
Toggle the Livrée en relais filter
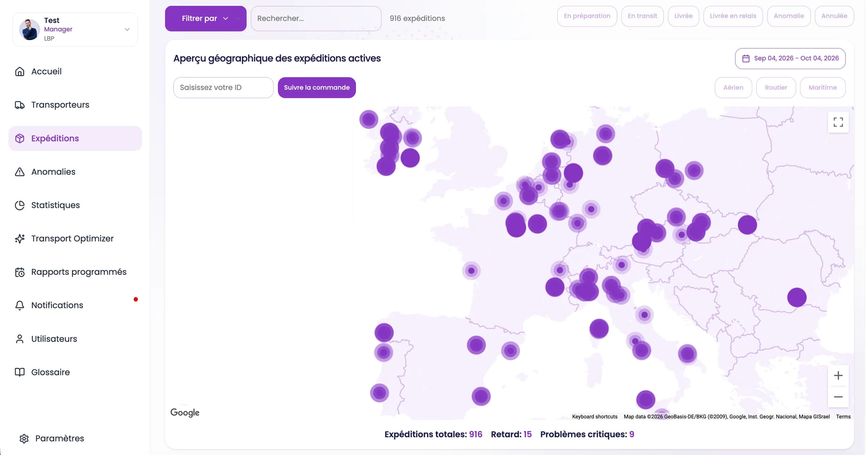[x=733, y=16]
